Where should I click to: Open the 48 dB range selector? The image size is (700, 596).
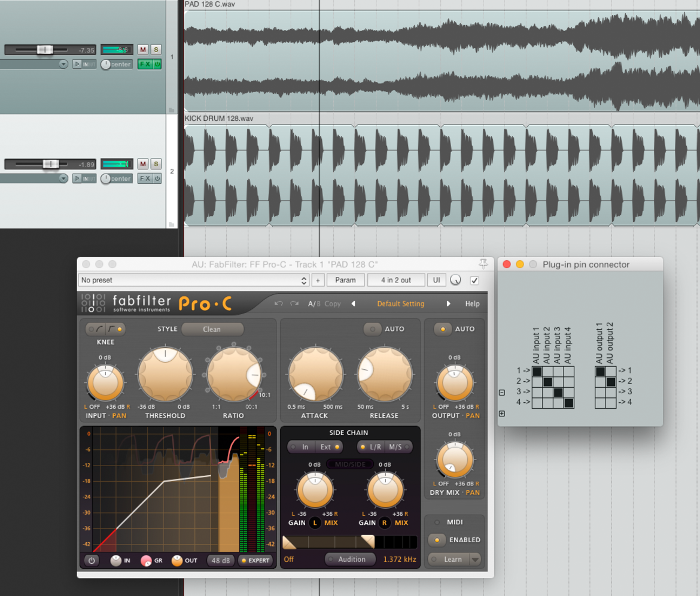pos(221,560)
